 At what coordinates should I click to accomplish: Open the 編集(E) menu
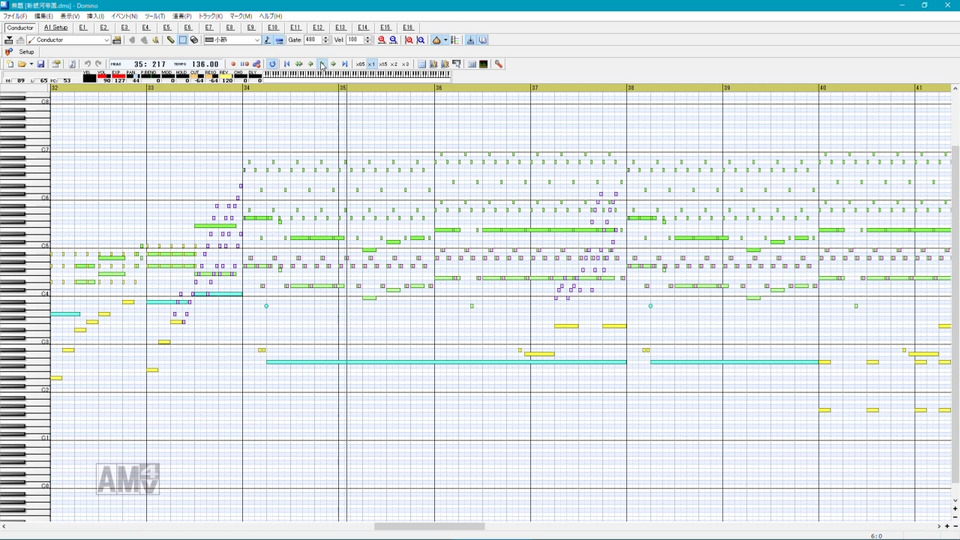coord(43,16)
